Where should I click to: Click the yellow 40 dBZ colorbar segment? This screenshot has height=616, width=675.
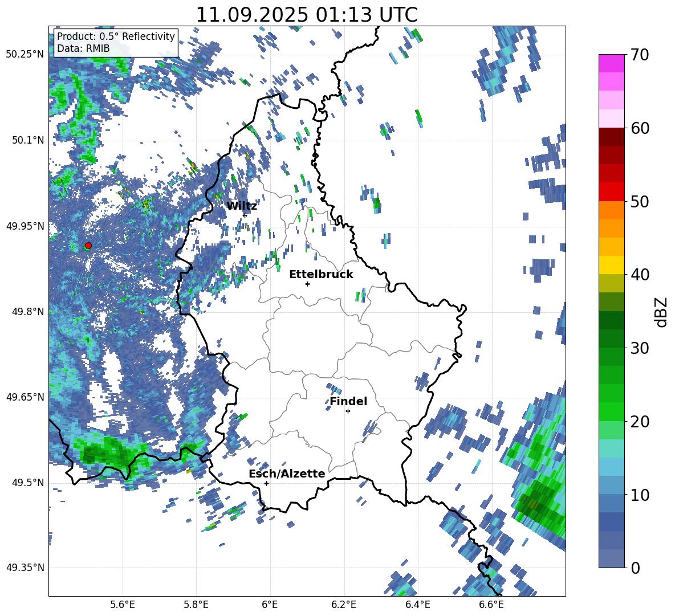pos(611,265)
